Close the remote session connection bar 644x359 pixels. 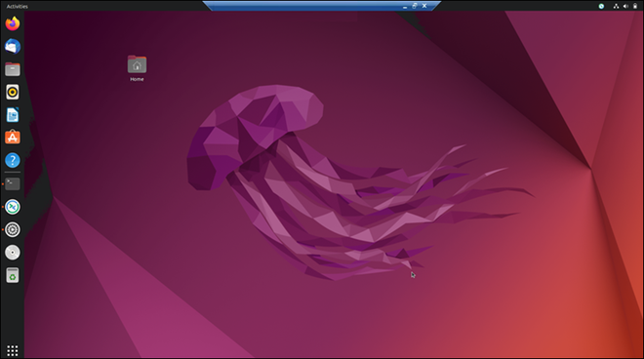tap(424, 6)
